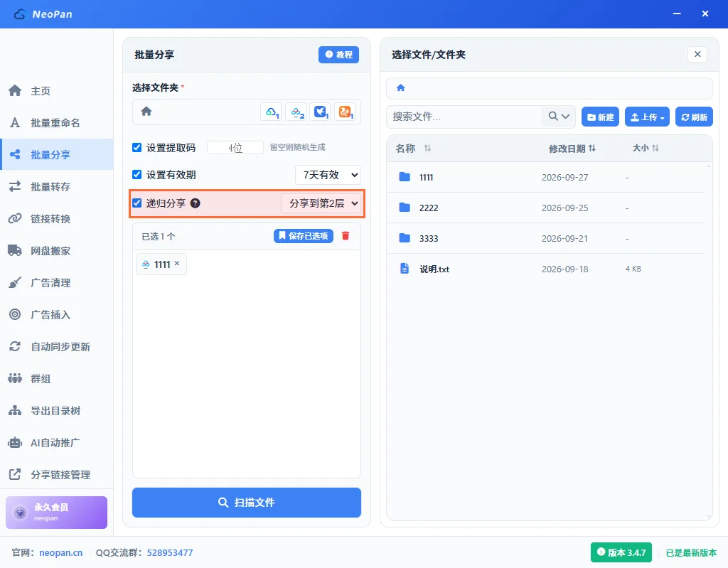Click the 群组 people icon
Viewport: 728px width, 568px height.
point(15,378)
